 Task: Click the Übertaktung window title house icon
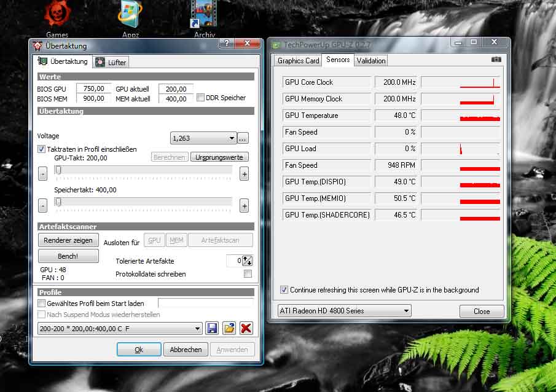coord(37,45)
